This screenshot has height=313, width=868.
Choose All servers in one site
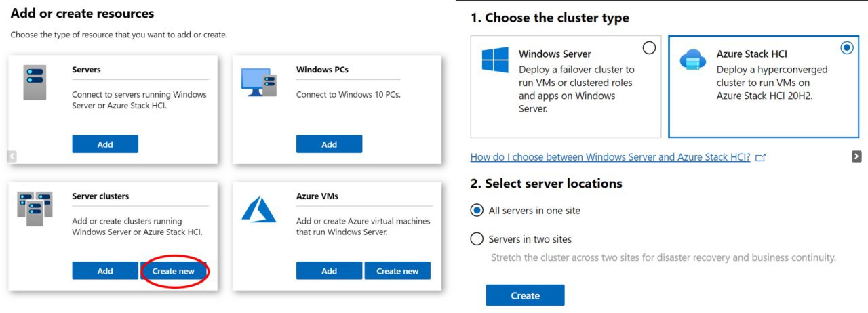(477, 211)
